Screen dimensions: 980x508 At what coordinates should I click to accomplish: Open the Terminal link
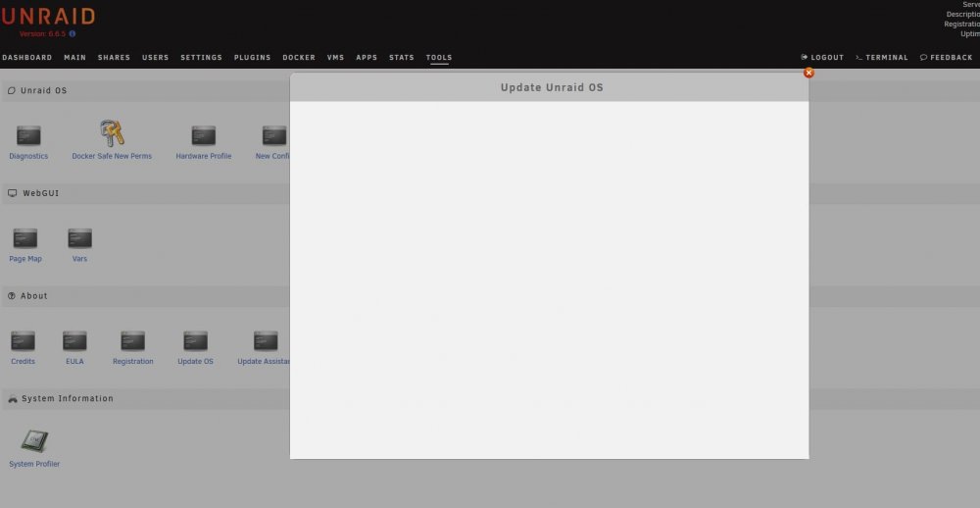pos(882,58)
